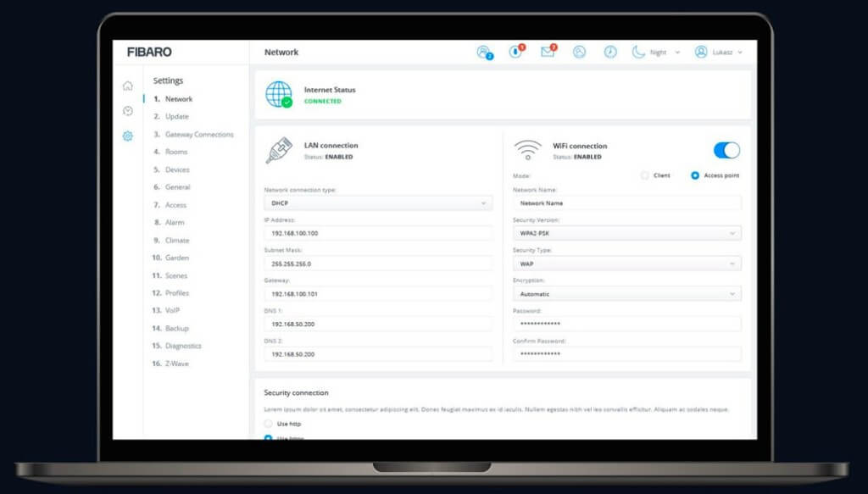This screenshot has height=494, width=868.
Task: Open the Security Type WAP dropdown
Action: 627,264
